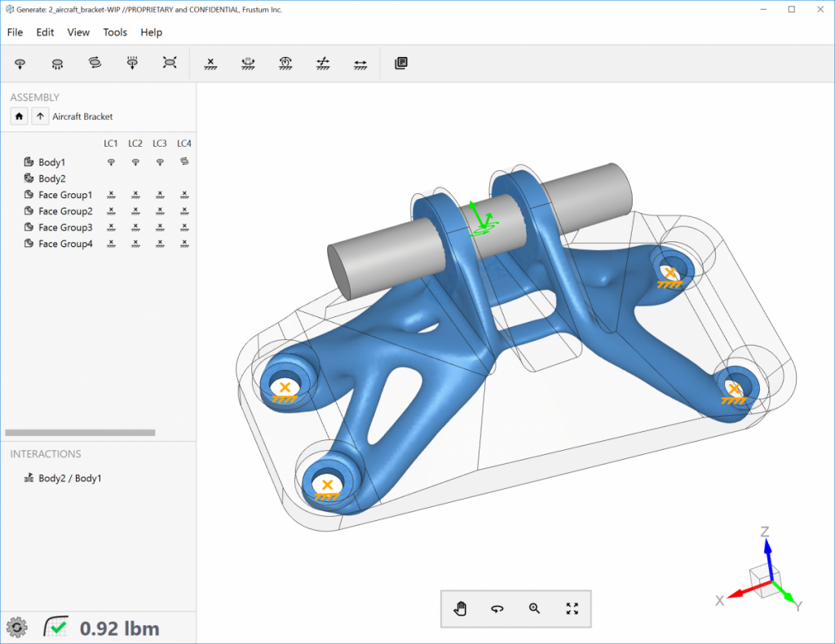Open the settings gear at bottom left
This screenshot has width=835, height=644.
16,628
